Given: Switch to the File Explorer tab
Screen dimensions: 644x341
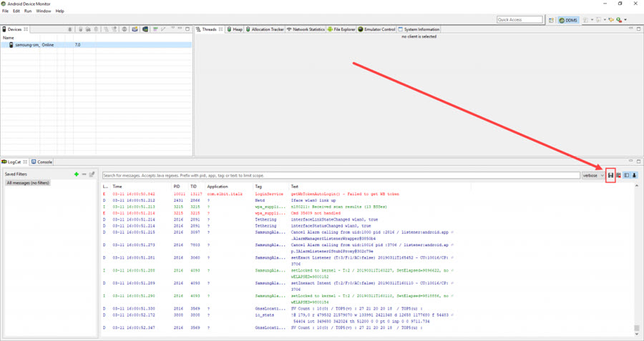Looking at the screenshot, I should (x=341, y=29).
